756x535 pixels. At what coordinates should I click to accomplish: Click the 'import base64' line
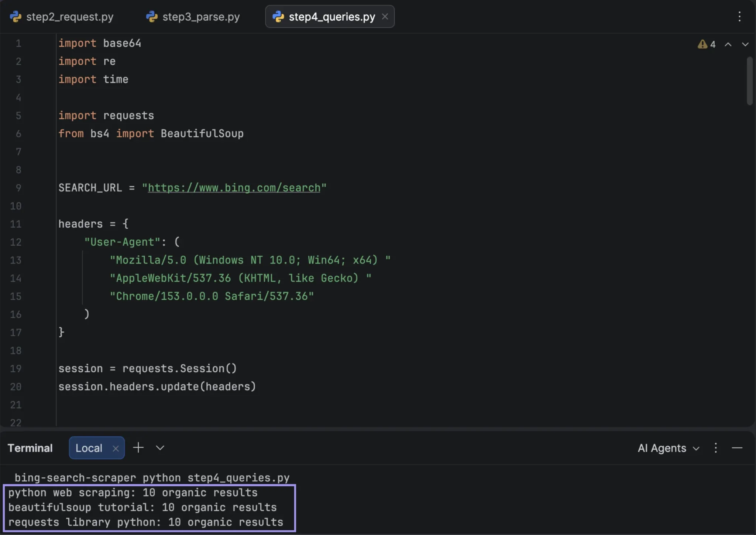tap(100, 43)
